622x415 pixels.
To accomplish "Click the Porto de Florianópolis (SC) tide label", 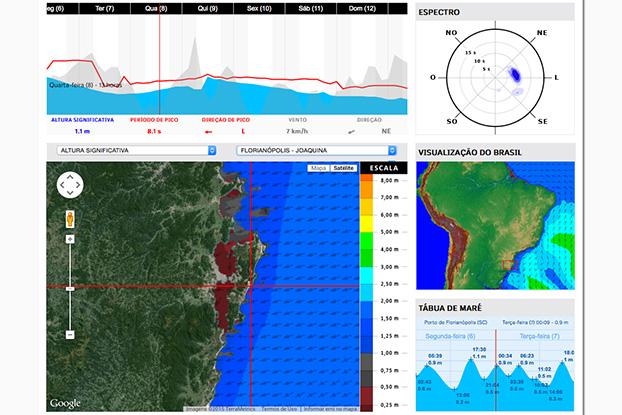I will [x=455, y=323].
